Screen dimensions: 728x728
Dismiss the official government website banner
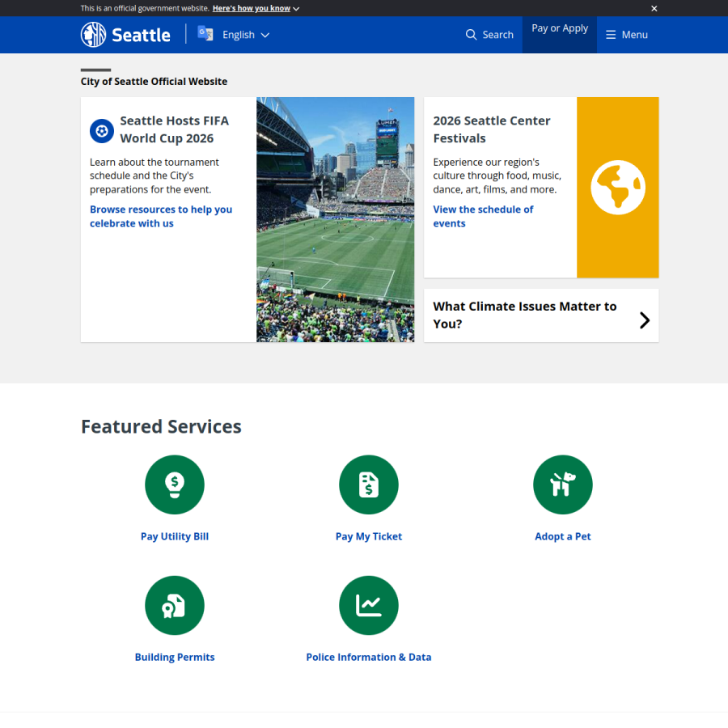coord(654,8)
